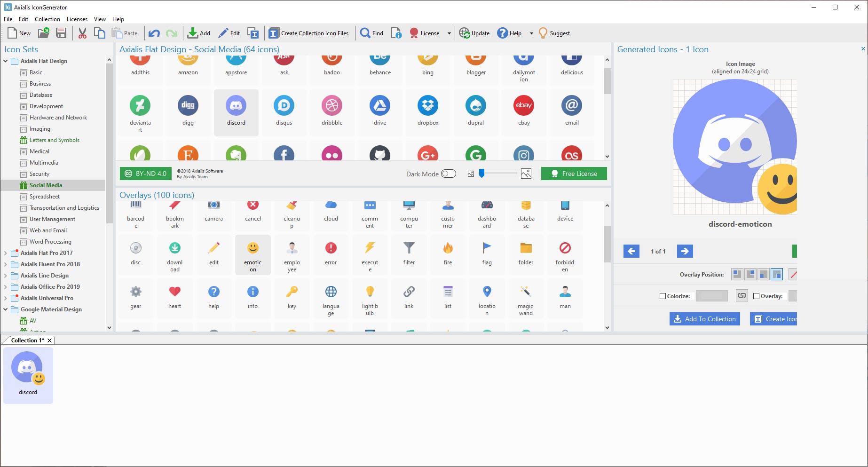The height and width of the screenshot is (467, 868).
Task: Open the File menu
Action: click(8, 19)
